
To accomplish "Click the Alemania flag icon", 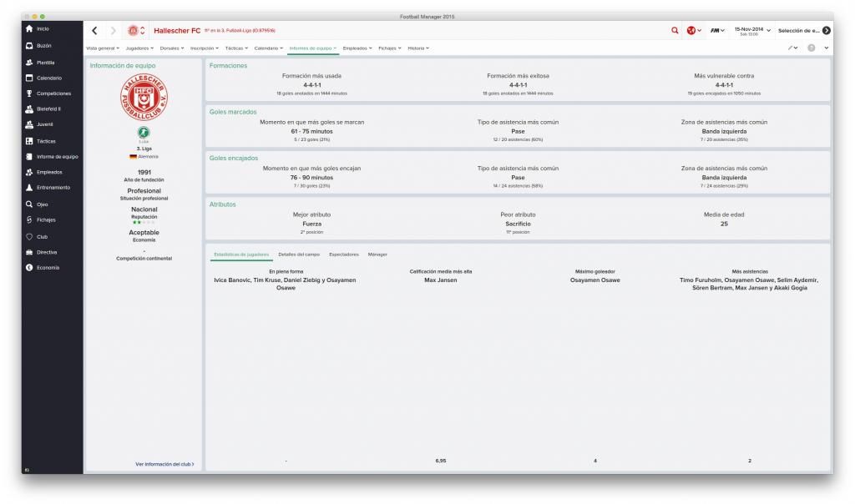I will (133, 156).
